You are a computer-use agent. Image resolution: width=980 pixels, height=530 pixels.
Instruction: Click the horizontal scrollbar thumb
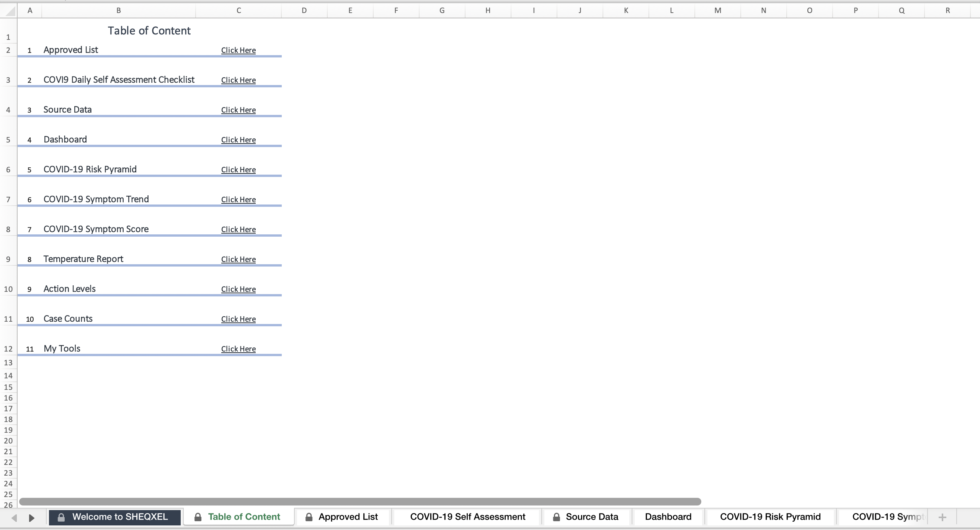360,502
